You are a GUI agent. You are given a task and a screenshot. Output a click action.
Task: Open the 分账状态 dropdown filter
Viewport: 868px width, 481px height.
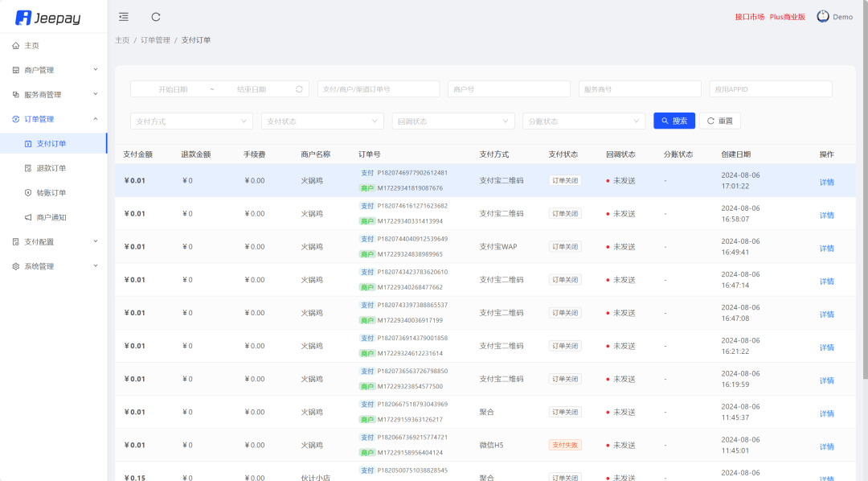point(583,121)
